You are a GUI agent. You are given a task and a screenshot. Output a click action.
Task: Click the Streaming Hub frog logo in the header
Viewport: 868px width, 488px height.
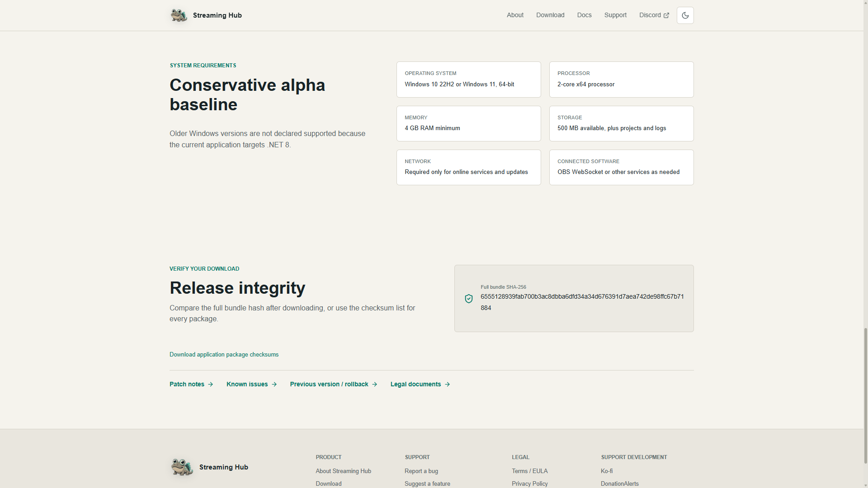[x=179, y=15]
